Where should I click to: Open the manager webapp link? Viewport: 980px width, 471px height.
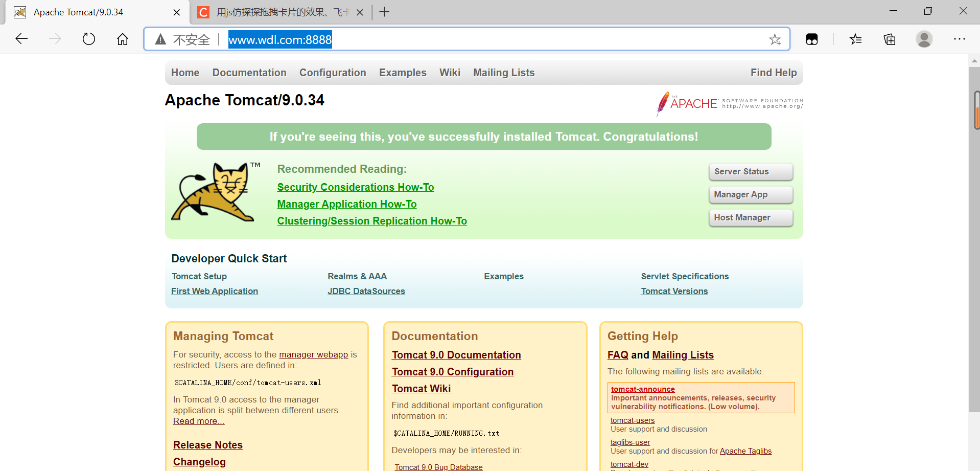tap(313, 354)
